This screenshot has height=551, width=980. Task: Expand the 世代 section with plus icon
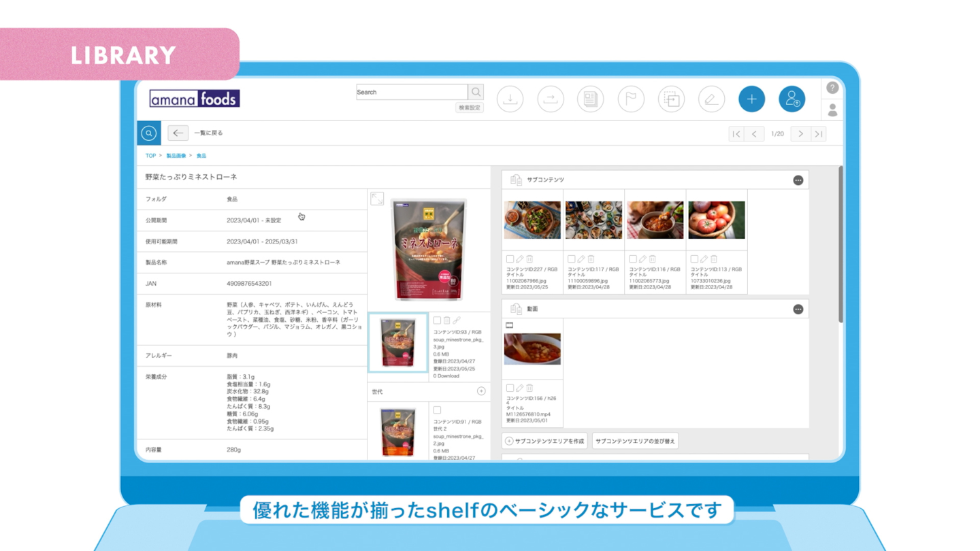click(x=481, y=391)
